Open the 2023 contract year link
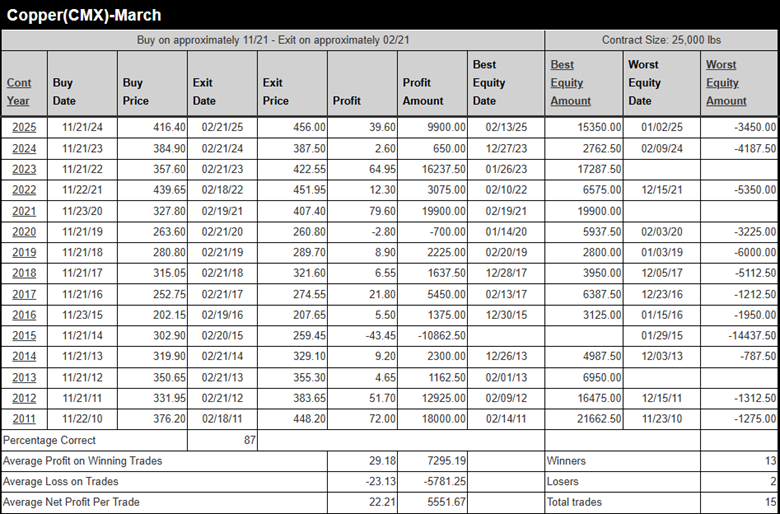Screen dimensions: 780x514 (x=24, y=169)
